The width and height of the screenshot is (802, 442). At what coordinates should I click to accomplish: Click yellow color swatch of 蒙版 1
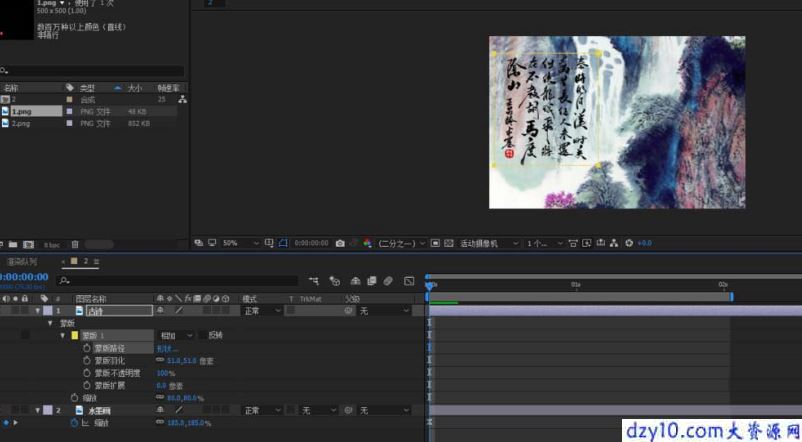click(x=75, y=336)
